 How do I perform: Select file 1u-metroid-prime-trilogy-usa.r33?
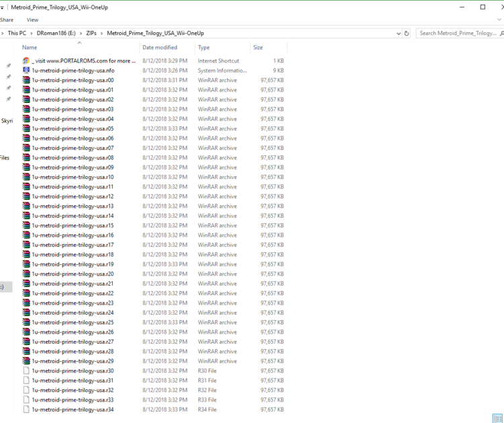click(73, 400)
